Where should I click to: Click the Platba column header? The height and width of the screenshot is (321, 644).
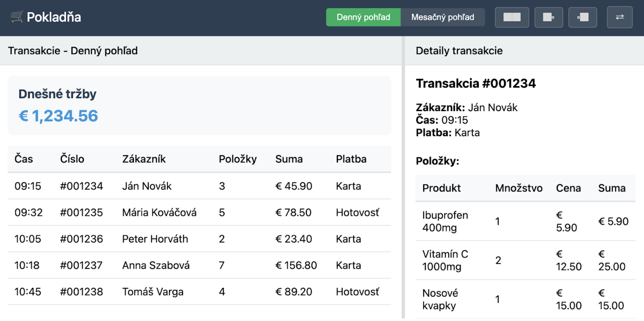coord(351,159)
